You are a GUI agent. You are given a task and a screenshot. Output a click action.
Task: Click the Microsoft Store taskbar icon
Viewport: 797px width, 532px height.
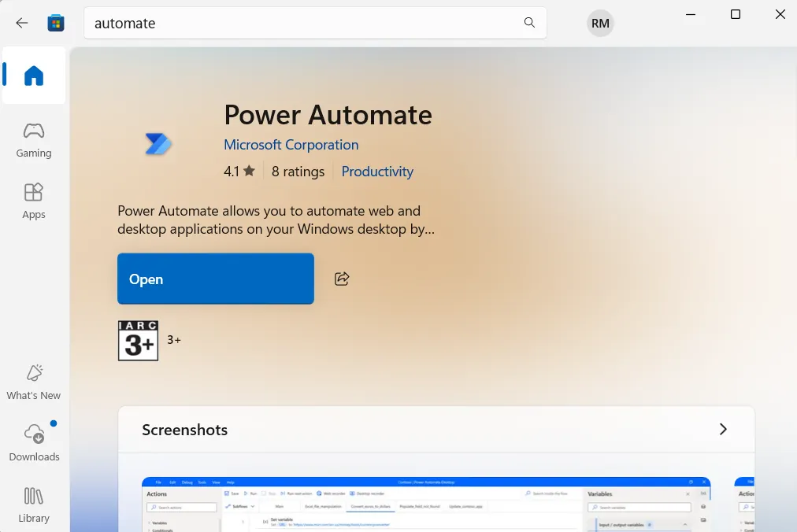coord(55,22)
